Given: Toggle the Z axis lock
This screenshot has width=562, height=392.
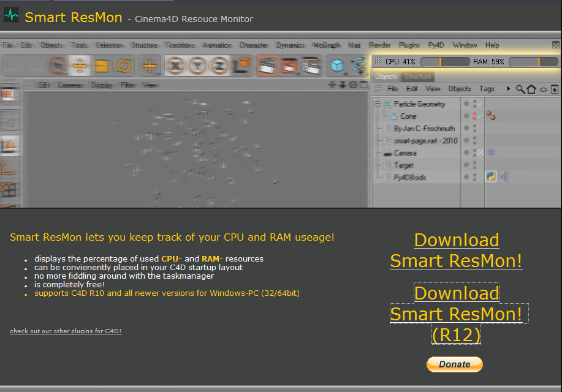Looking at the screenshot, I should pyautogui.click(x=219, y=66).
